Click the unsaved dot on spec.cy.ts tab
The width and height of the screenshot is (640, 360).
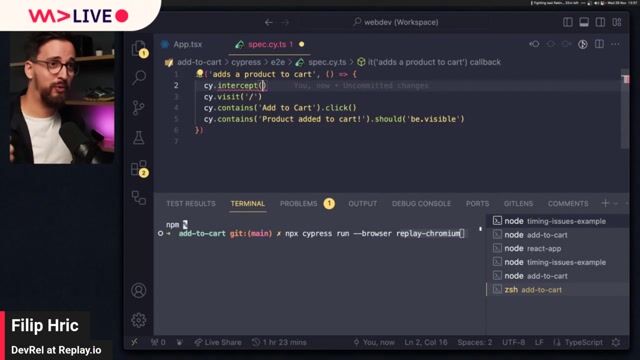(302, 44)
